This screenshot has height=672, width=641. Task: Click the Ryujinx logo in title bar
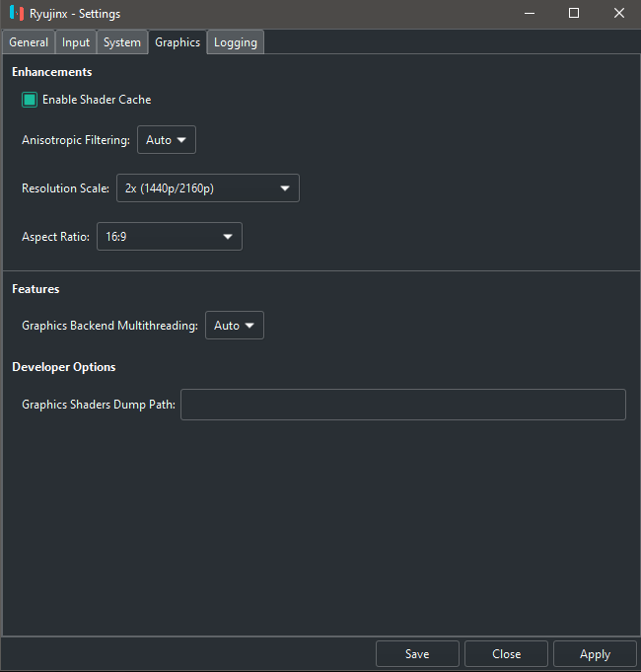pos(17,13)
